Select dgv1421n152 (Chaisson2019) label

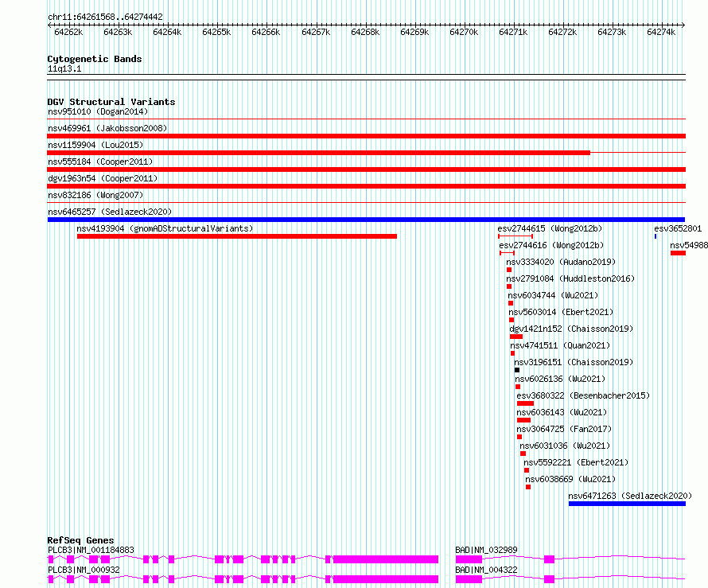571,329
